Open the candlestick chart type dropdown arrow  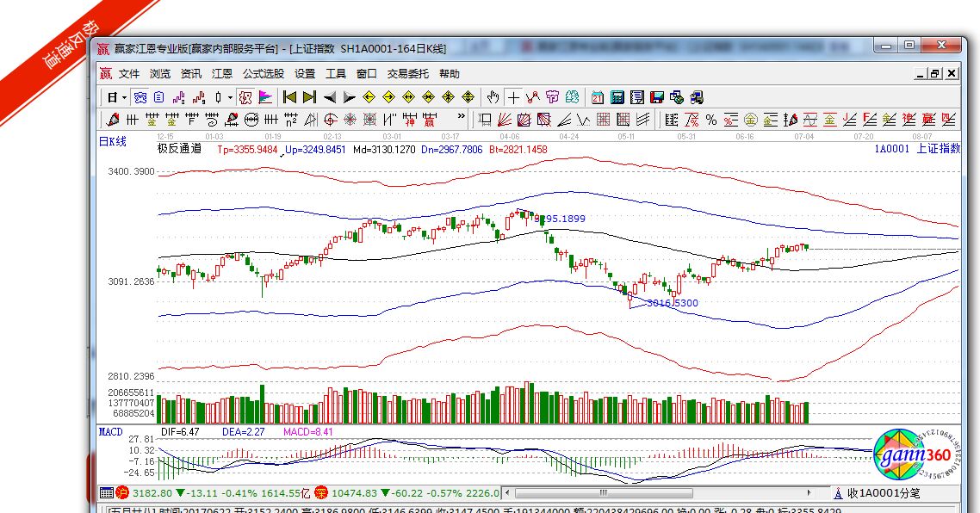pyautogui.click(x=230, y=97)
